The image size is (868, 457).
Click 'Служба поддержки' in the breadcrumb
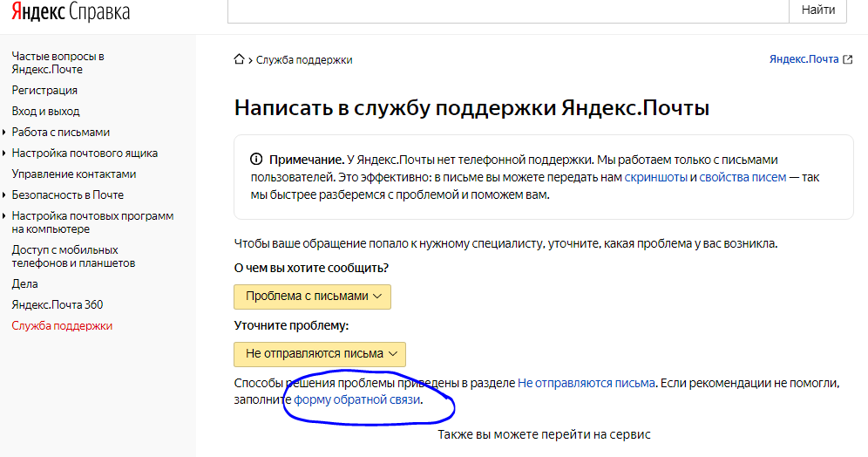click(304, 60)
